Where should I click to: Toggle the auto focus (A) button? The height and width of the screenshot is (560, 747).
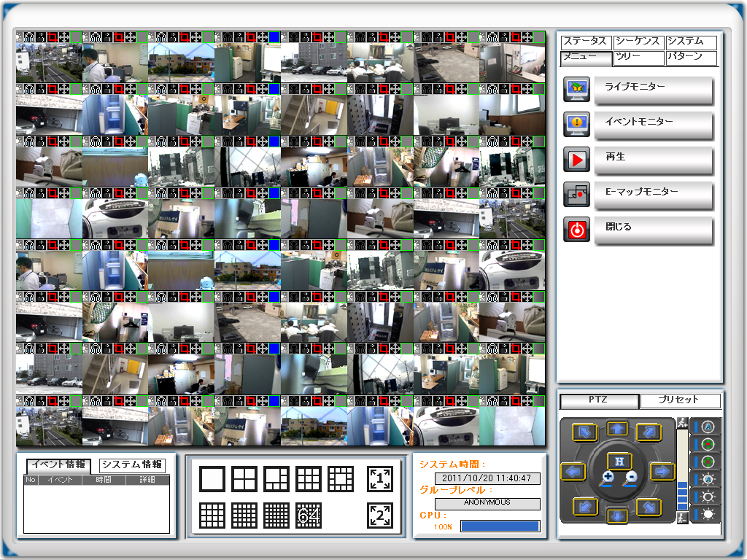(707, 426)
